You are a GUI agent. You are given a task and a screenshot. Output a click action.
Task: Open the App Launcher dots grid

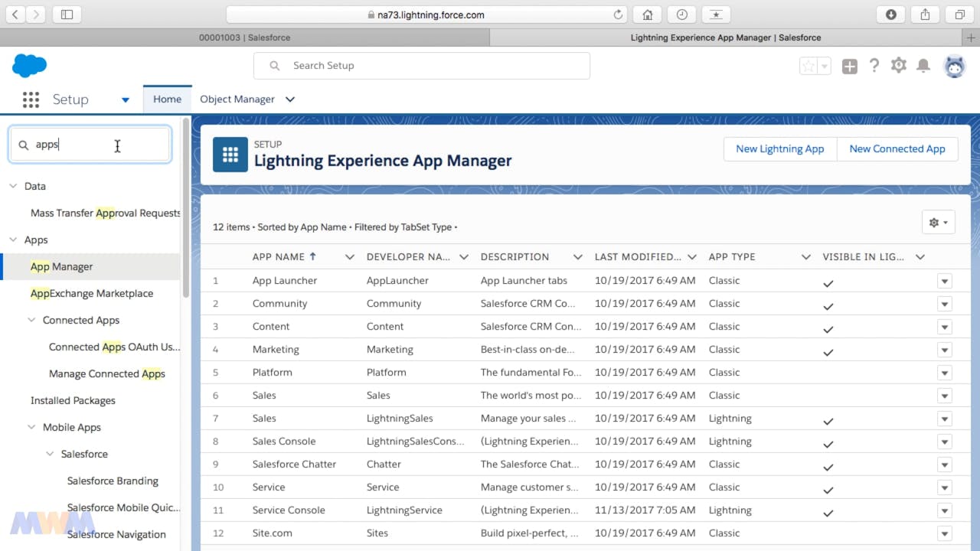[x=31, y=99]
